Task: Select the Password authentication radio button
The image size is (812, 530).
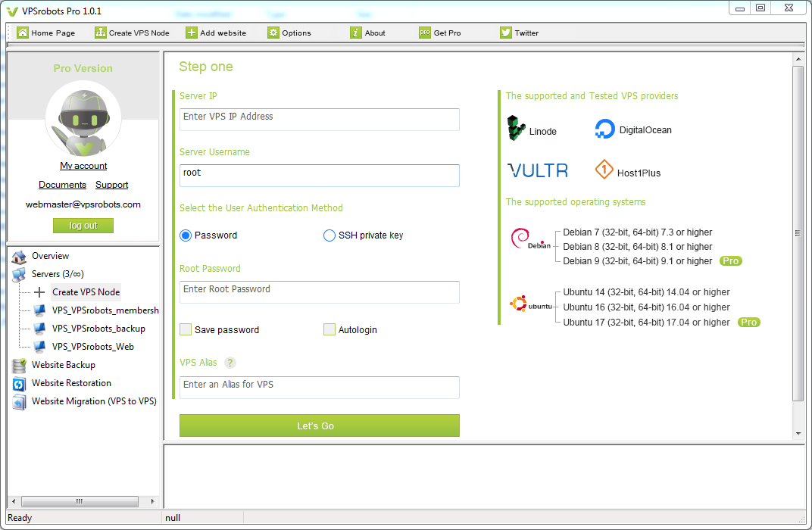Action: tap(186, 235)
